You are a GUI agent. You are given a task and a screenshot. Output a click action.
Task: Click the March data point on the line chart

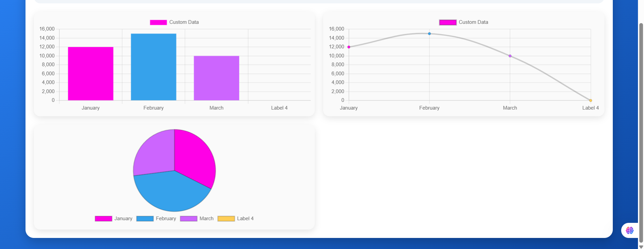point(510,56)
